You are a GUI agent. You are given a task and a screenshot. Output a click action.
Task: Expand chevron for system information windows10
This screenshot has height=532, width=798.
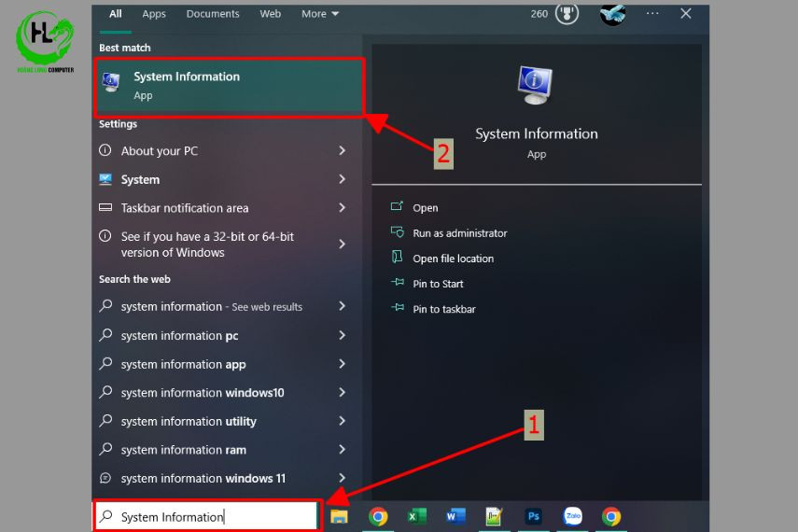pyautogui.click(x=342, y=392)
